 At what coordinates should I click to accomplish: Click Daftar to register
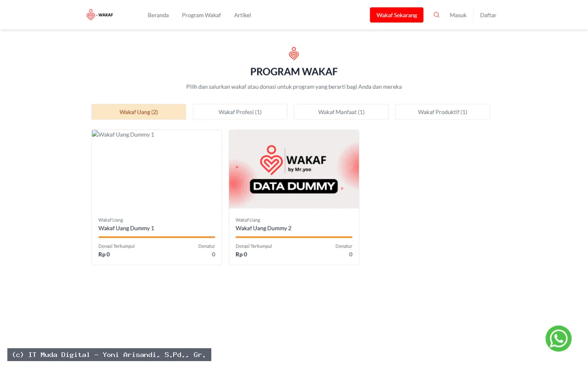tap(488, 15)
